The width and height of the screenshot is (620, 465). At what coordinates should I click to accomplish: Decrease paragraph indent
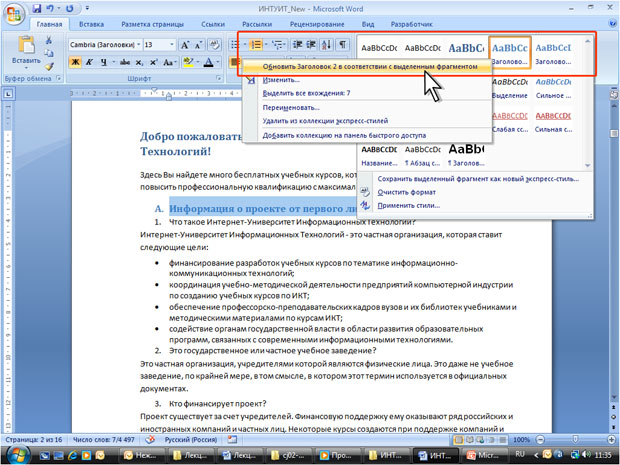297,45
